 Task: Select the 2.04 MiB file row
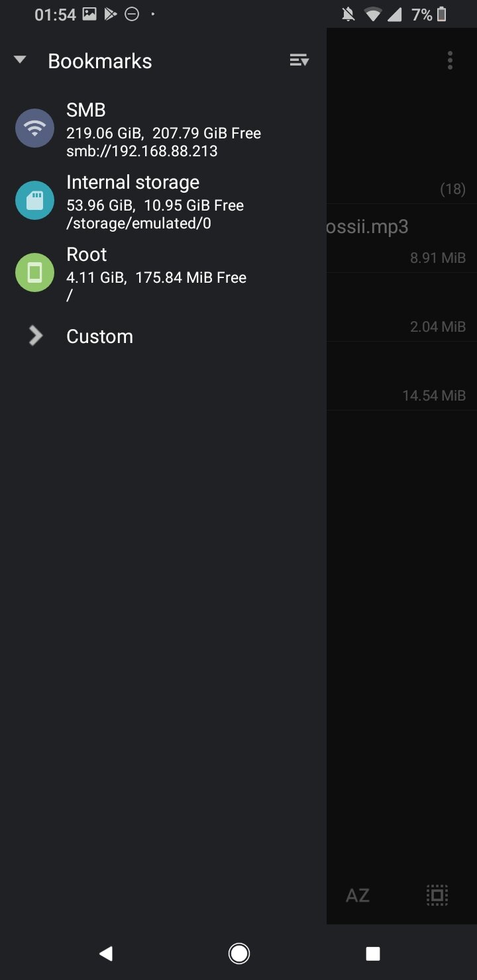[401, 307]
